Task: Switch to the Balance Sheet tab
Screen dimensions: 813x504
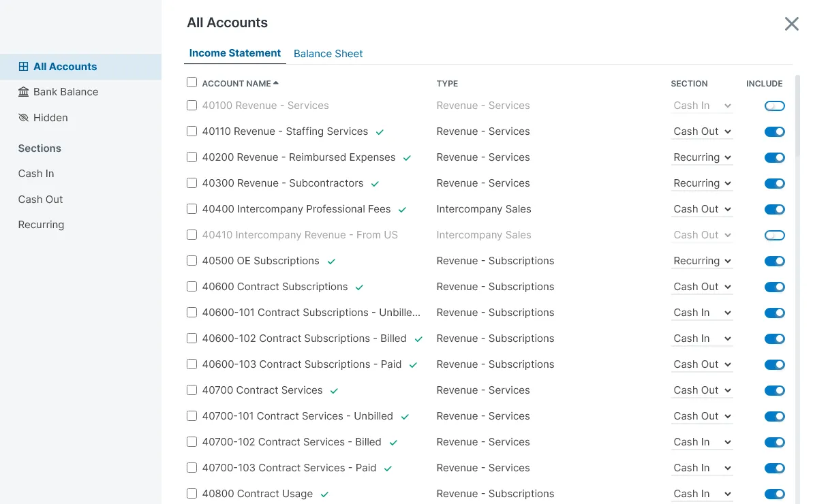Action: pos(328,54)
